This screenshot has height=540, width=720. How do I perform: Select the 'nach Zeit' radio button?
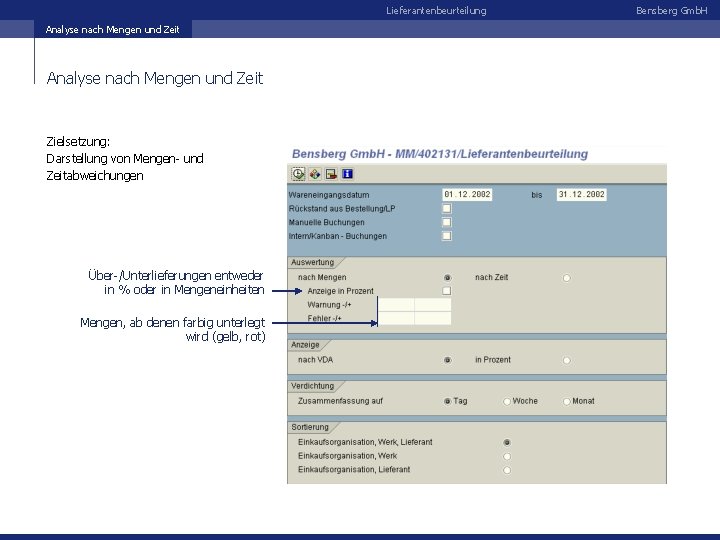[567, 278]
